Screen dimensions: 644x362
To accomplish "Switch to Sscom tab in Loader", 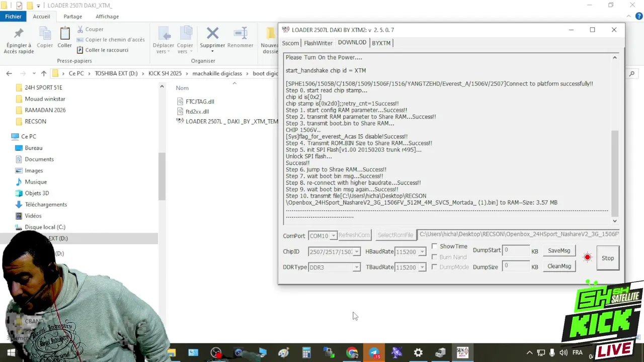I will tap(290, 43).
